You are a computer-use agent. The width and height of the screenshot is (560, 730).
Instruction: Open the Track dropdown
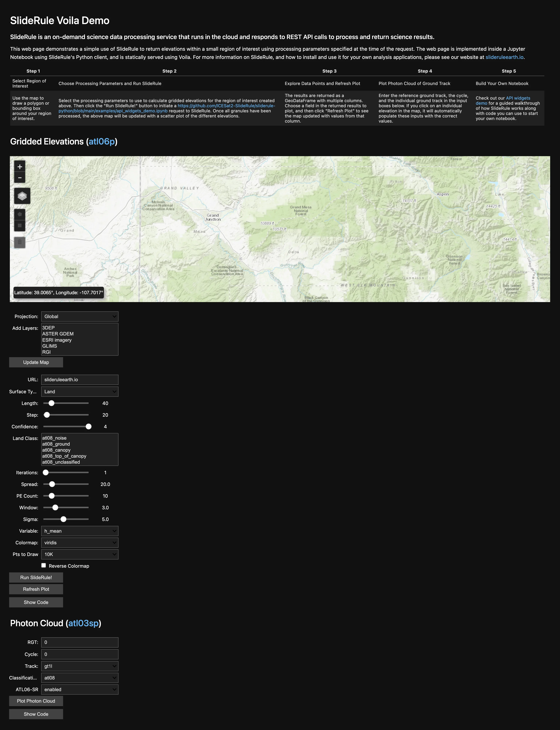click(x=80, y=666)
